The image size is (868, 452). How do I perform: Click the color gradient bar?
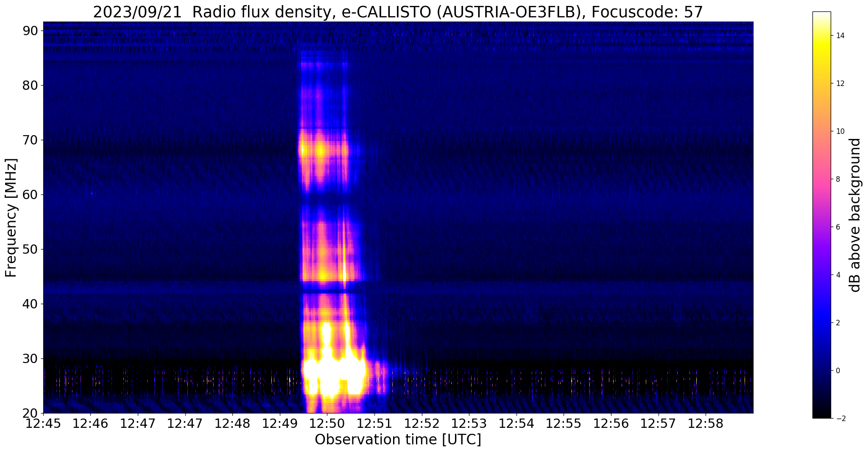pos(821,215)
